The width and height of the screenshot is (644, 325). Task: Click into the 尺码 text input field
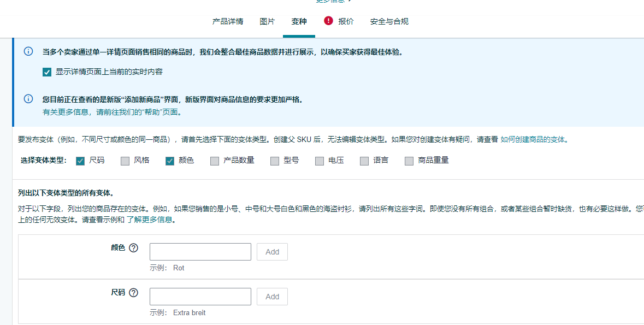click(200, 297)
